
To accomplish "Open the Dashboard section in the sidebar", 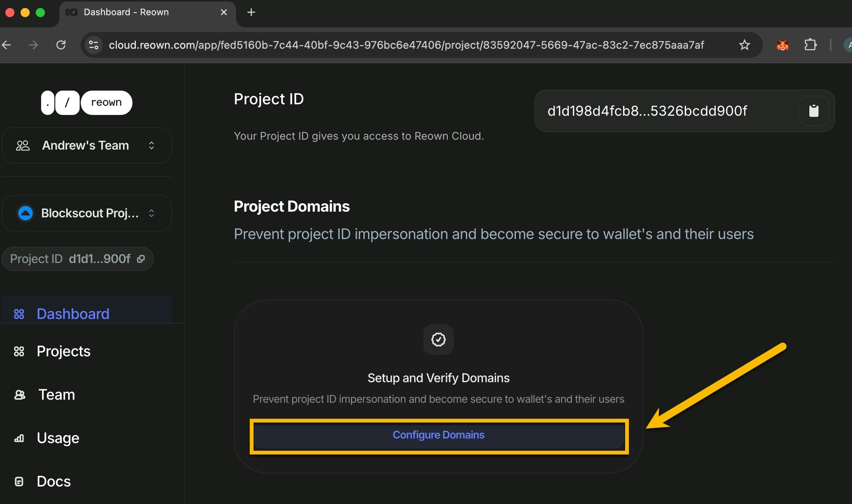I will [73, 314].
